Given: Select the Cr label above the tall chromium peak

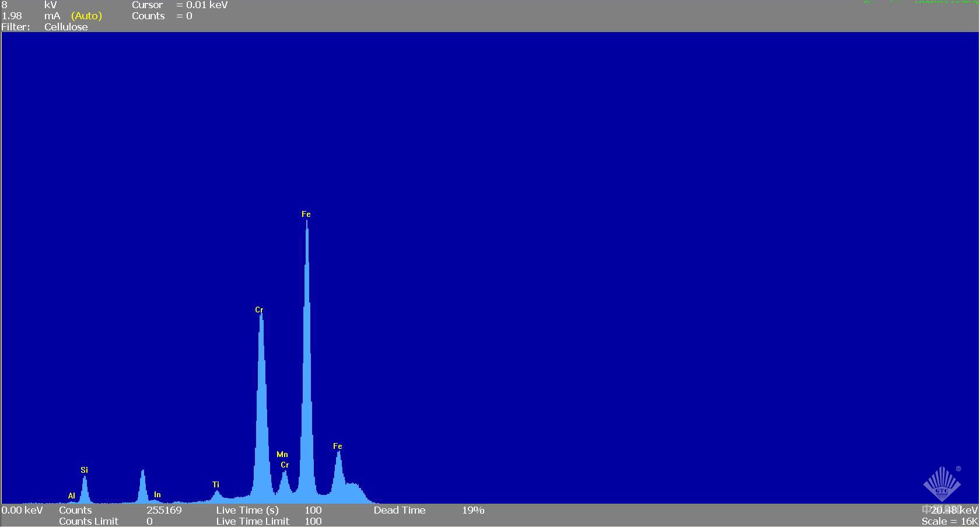Looking at the screenshot, I should click(x=259, y=310).
